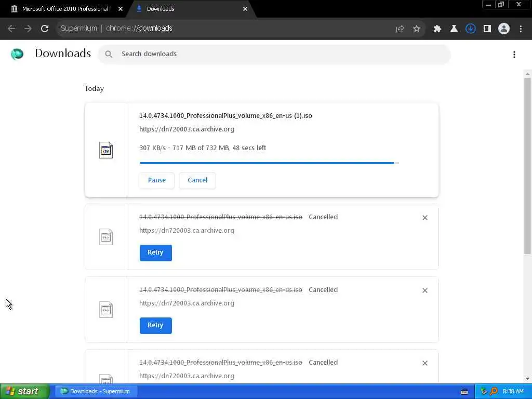Click the Supermium logo beside Downloads

[17, 54]
